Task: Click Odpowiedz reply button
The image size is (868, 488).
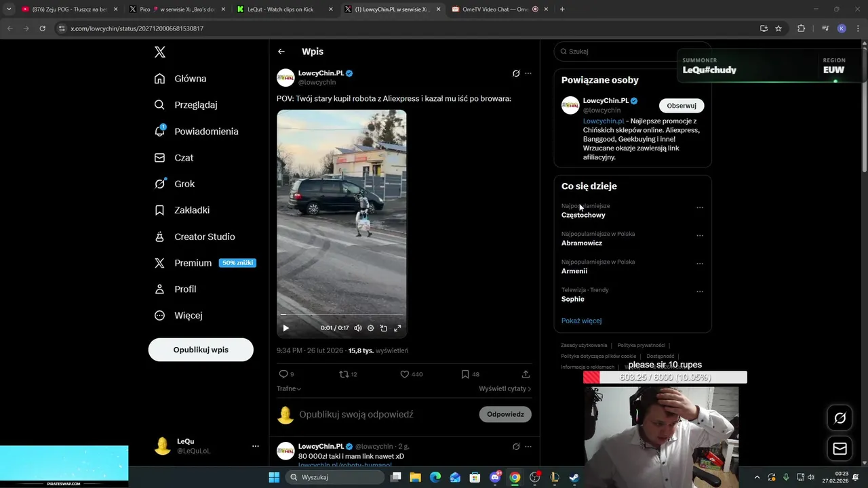Action: pos(505,414)
